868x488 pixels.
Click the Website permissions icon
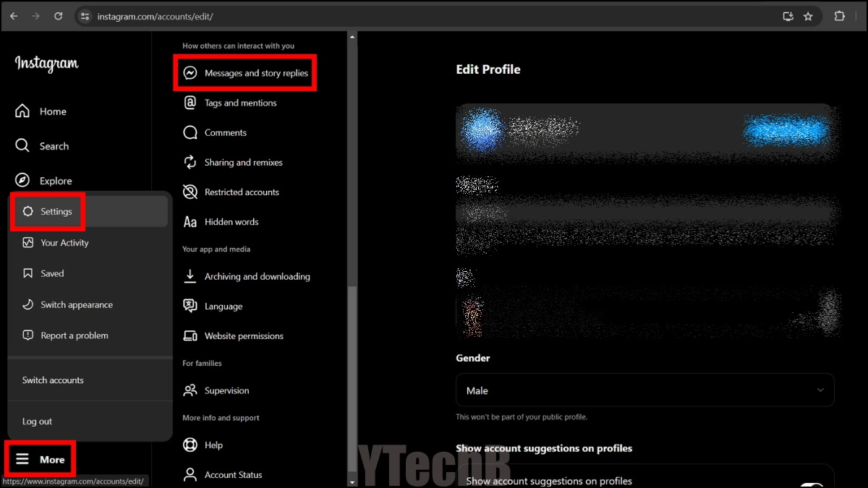pyautogui.click(x=190, y=335)
